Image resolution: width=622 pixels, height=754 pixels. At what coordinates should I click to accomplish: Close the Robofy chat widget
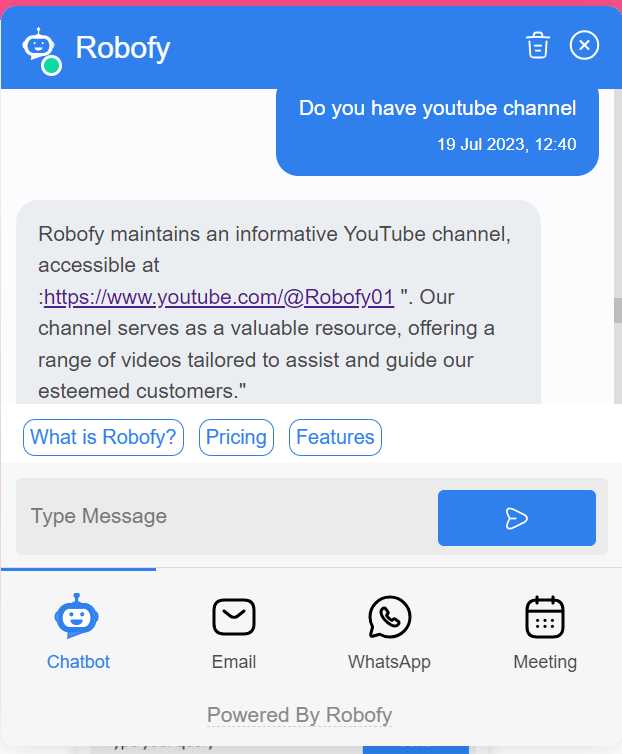(584, 45)
